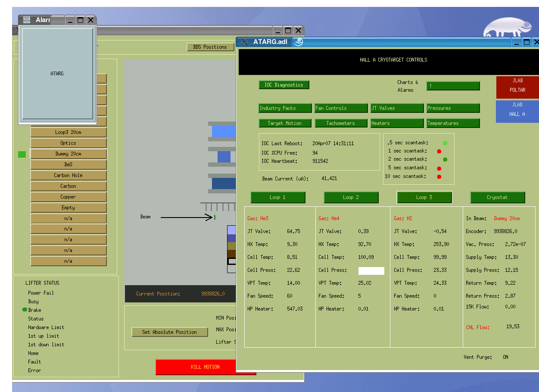The image size is (539, 392).
Task: Open IOC Diagnostics panel
Action: 284,85
